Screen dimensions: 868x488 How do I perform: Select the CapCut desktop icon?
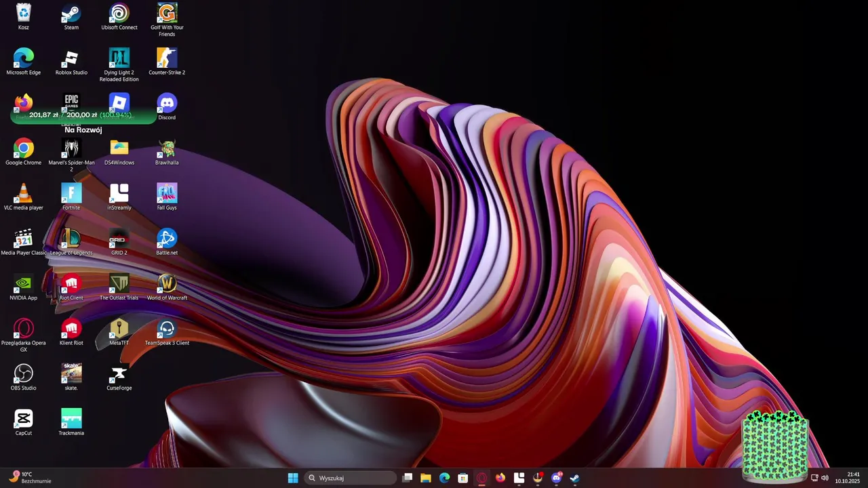24,423
